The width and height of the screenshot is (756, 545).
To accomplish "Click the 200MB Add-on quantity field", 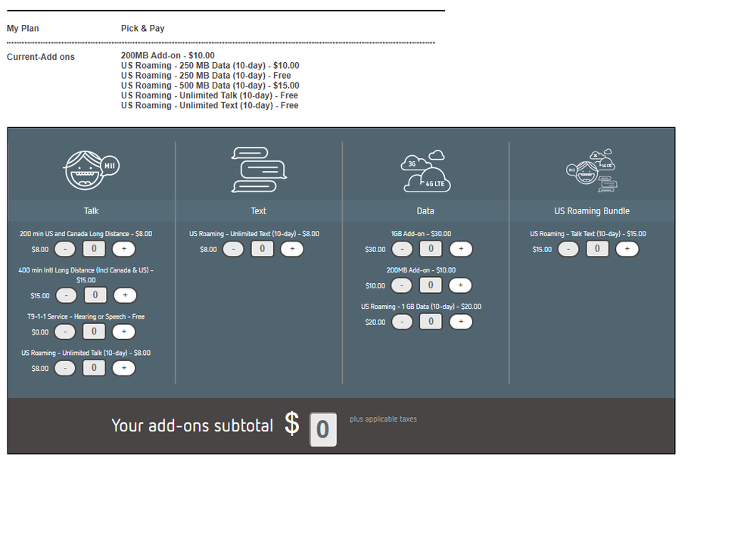I will tap(431, 285).
